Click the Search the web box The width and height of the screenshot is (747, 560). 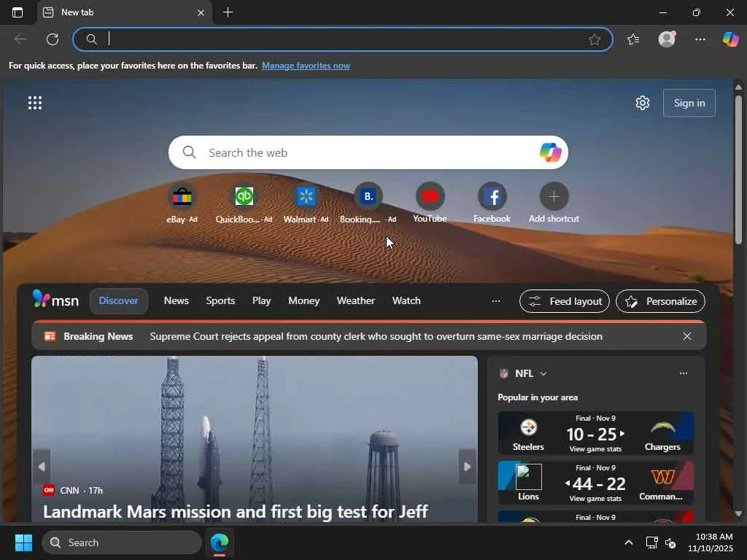tap(368, 152)
